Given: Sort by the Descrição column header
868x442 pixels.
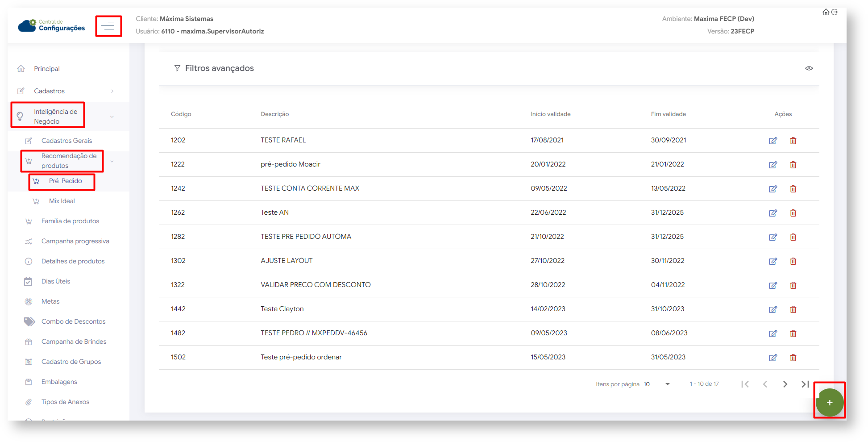Looking at the screenshot, I should pos(274,114).
